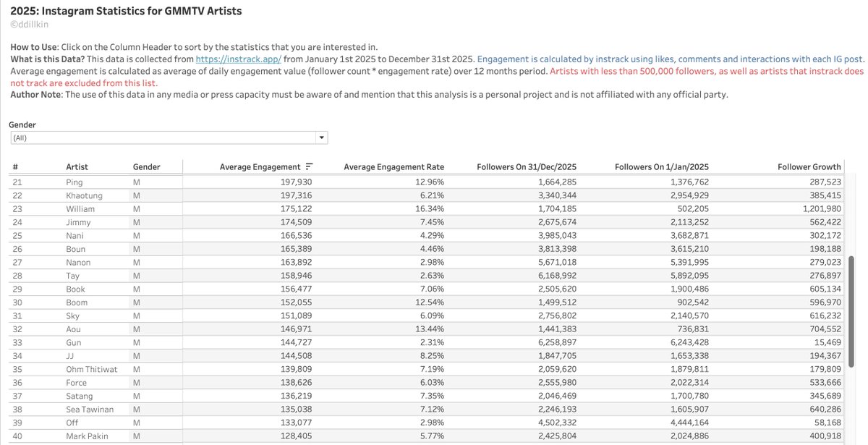This screenshot has height=445, width=868.
Task: Select the artist name JJ
Action: 70,356
